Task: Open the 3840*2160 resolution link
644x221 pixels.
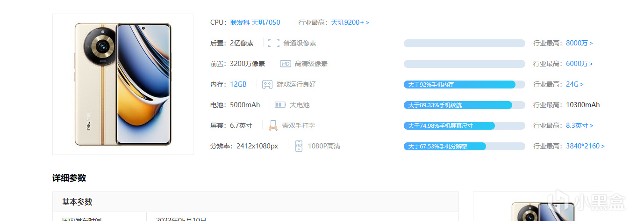Action: (x=585, y=146)
